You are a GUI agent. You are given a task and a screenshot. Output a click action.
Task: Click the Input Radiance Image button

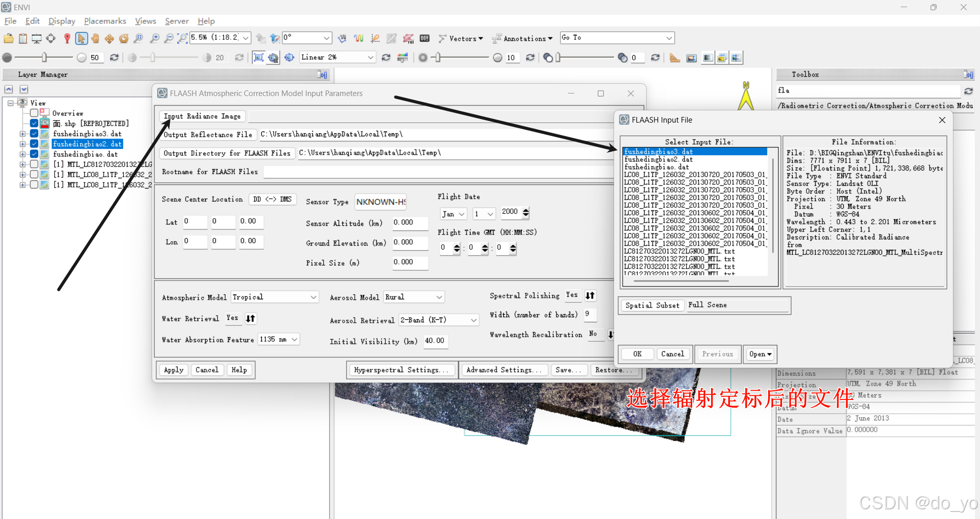202,116
